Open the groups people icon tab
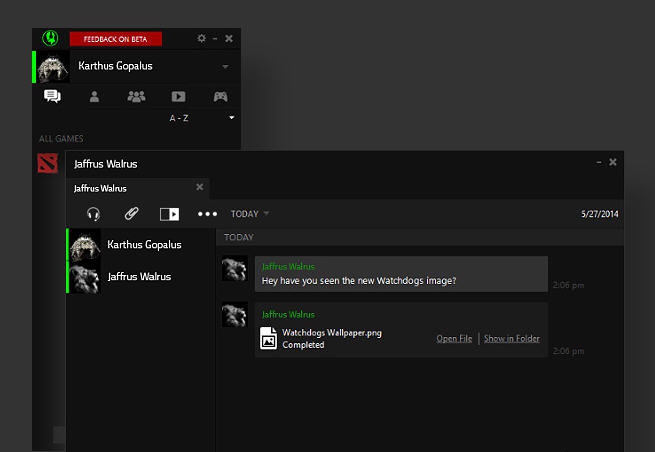Viewport: 655px width, 452px height. coord(136,97)
